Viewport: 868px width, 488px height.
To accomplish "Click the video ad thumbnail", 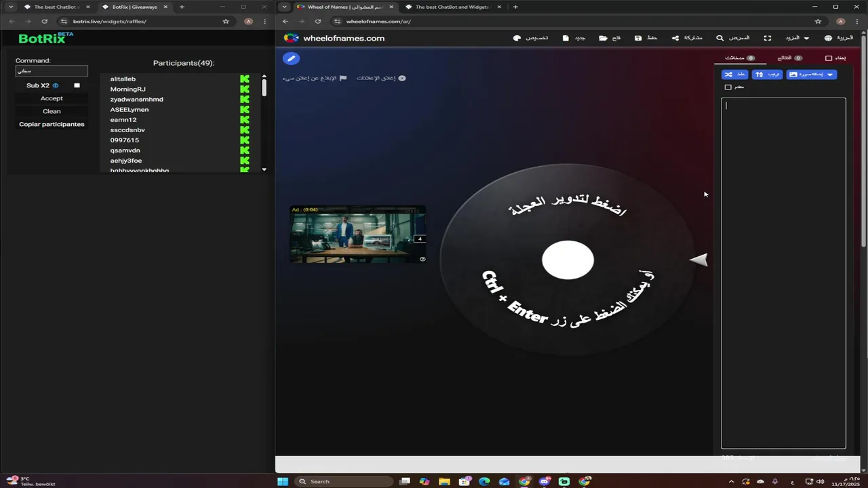I will pos(357,234).
